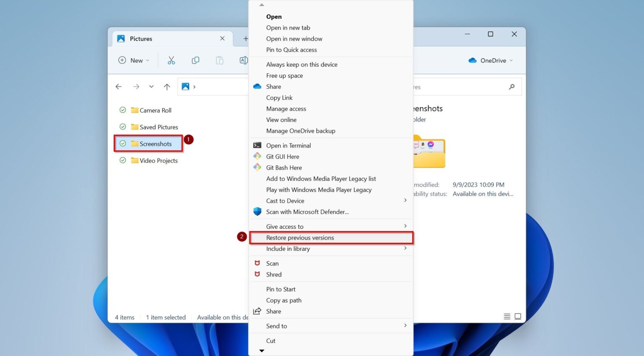
Task: Navigate up using the up arrow icon
Action: (166, 87)
